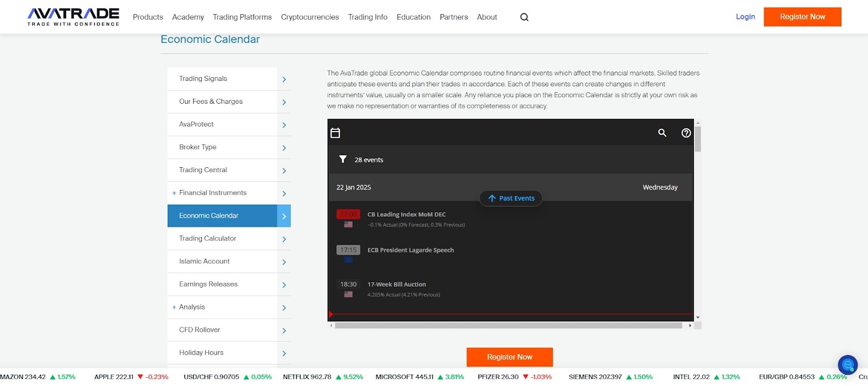
Task: Open the Partners menu
Action: point(454,17)
